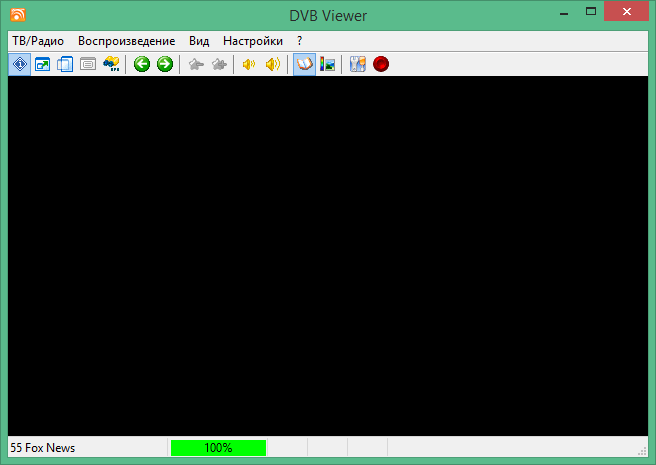Click the 100% green signal level bar

click(x=218, y=448)
